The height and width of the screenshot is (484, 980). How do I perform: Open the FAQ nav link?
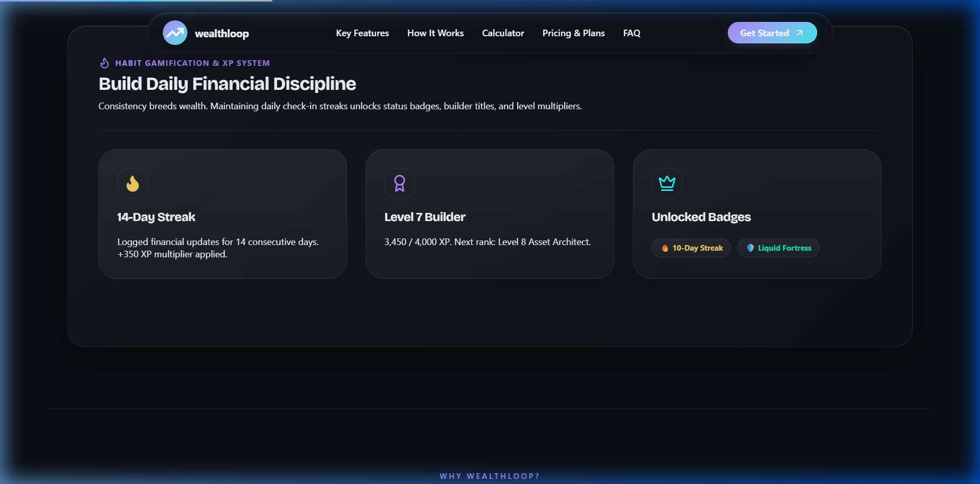[631, 33]
